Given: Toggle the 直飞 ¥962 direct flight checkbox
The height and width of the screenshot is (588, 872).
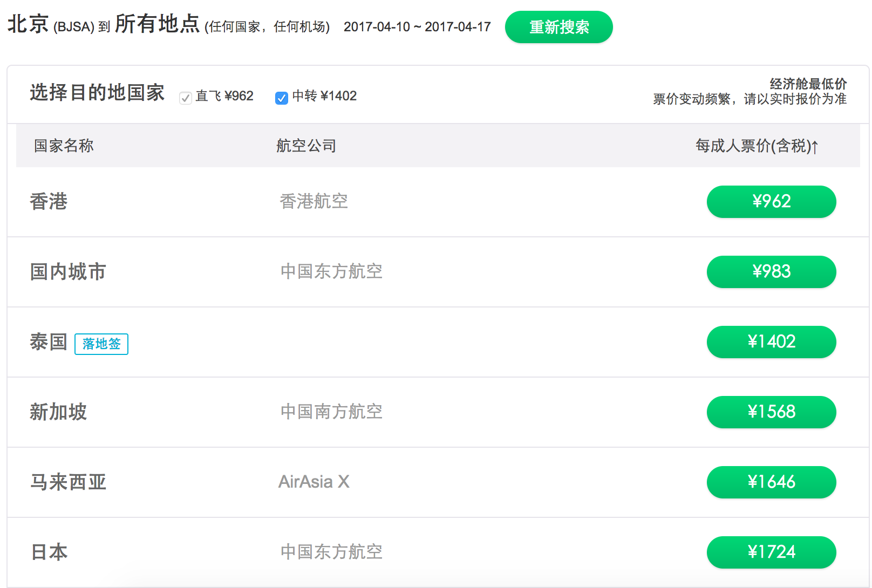Looking at the screenshot, I should [x=186, y=98].
